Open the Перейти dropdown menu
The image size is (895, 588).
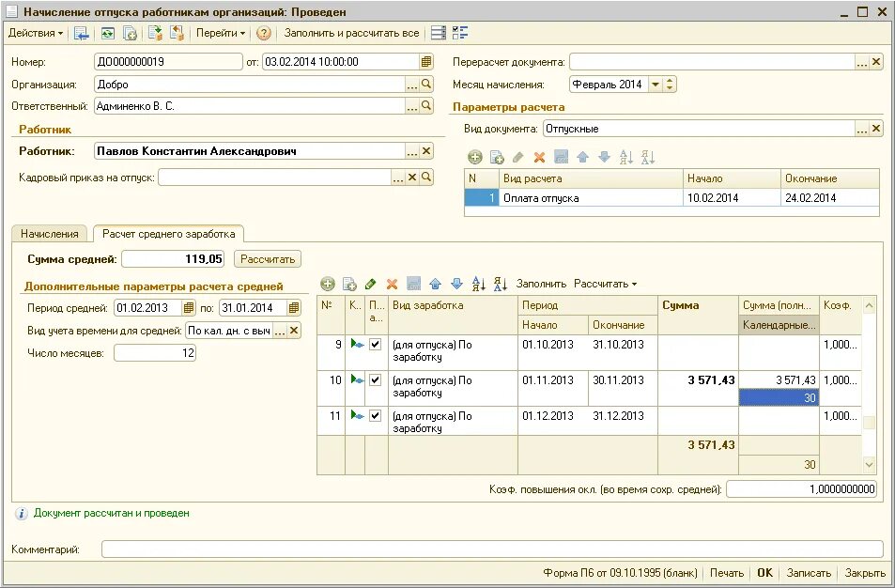[221, 33]
